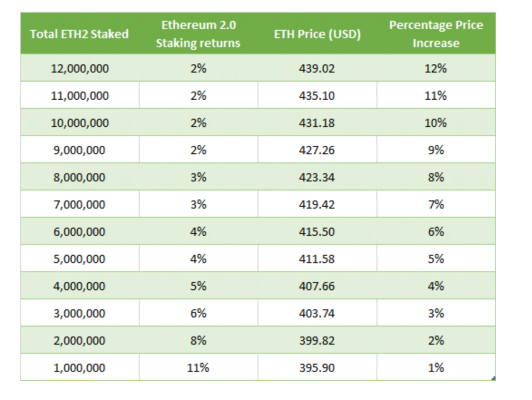532x400 pixels.
Task: Click the 9,000,000 staked cell
Action: tap(79, 150)
